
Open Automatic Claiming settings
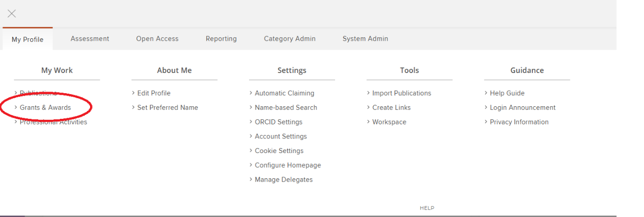(x=284, y=93)
